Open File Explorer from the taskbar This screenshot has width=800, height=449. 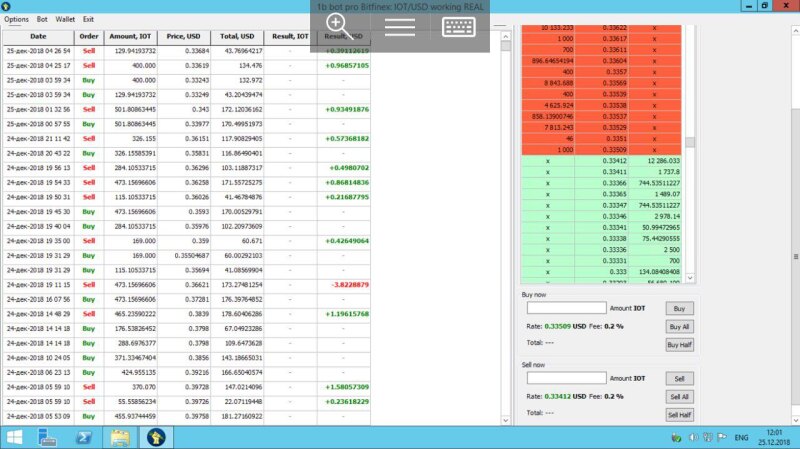(120, 437)
